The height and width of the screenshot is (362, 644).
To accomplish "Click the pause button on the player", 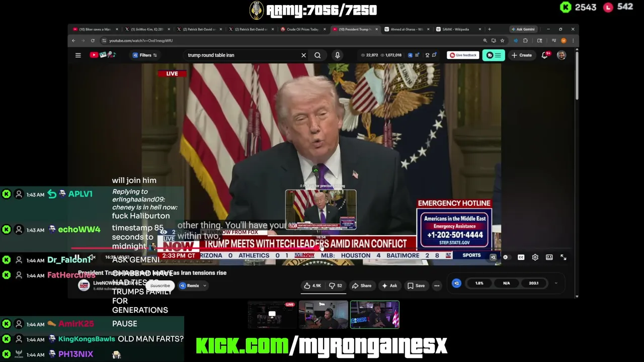I will (77, 257).
